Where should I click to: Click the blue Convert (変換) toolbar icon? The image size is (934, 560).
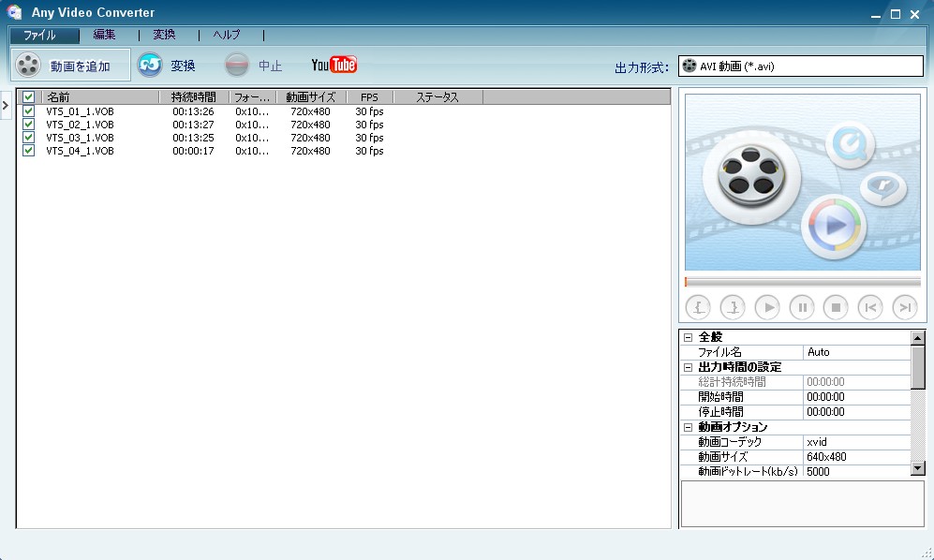point(150,65)
